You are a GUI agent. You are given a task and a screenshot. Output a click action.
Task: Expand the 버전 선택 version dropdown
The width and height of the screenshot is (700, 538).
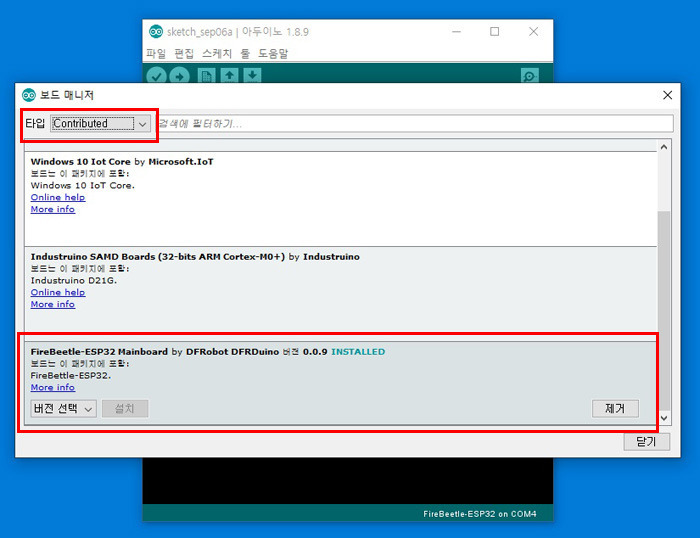(63, 409)
